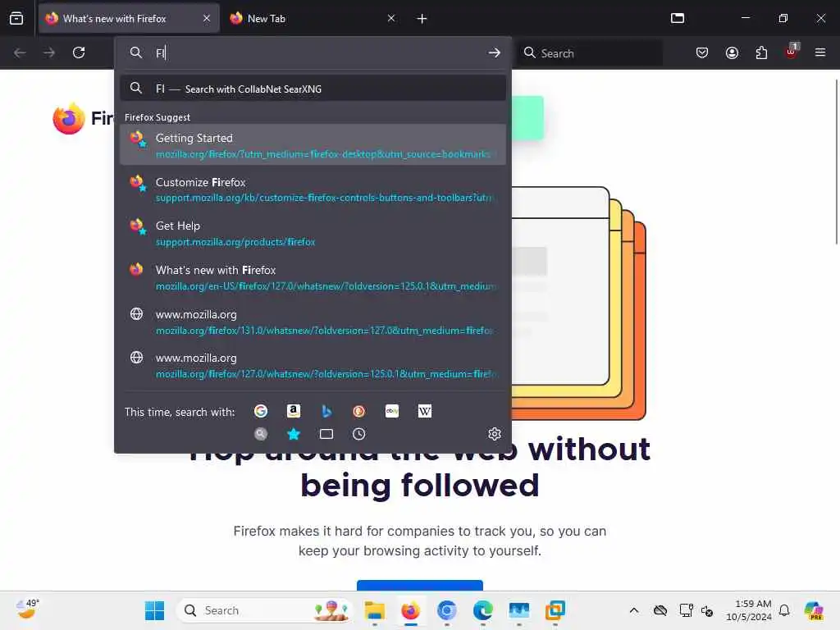Open the application hamburger menu
Screen dimensions: 840x630
(820, 53)
